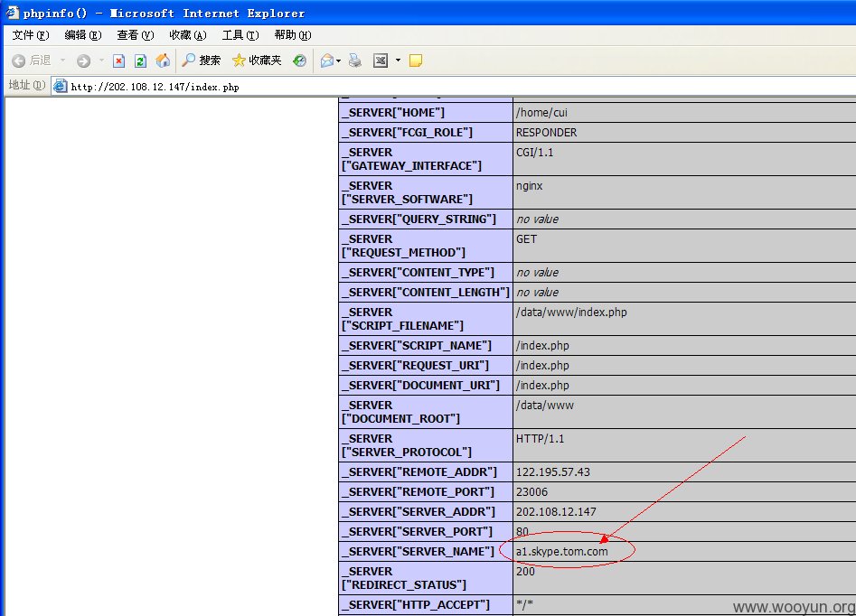Click the SERVER_PORT variable cell
Screen dimensions: 856x616
[425, 531]
